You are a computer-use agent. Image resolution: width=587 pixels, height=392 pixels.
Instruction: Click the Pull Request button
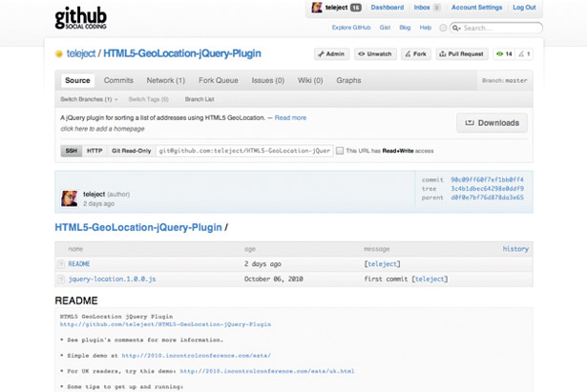[462, 54]
